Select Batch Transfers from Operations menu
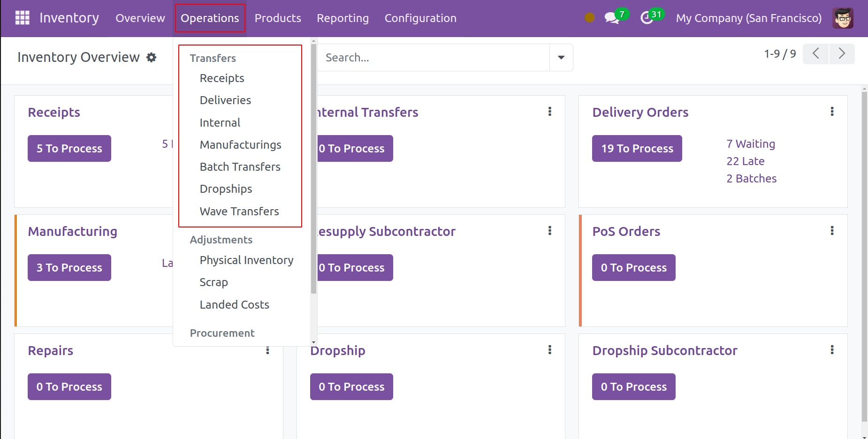868x439 pixels. pyautogui.click(x=240, y=167)
